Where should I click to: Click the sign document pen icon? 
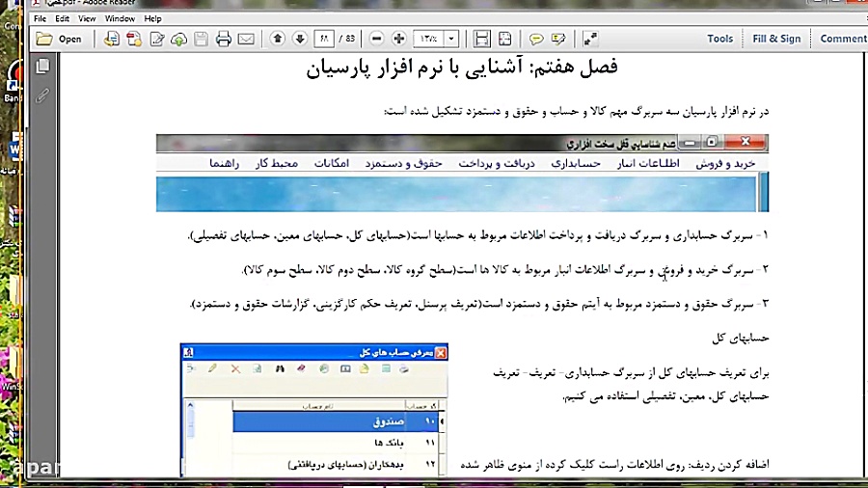(156, 39)
